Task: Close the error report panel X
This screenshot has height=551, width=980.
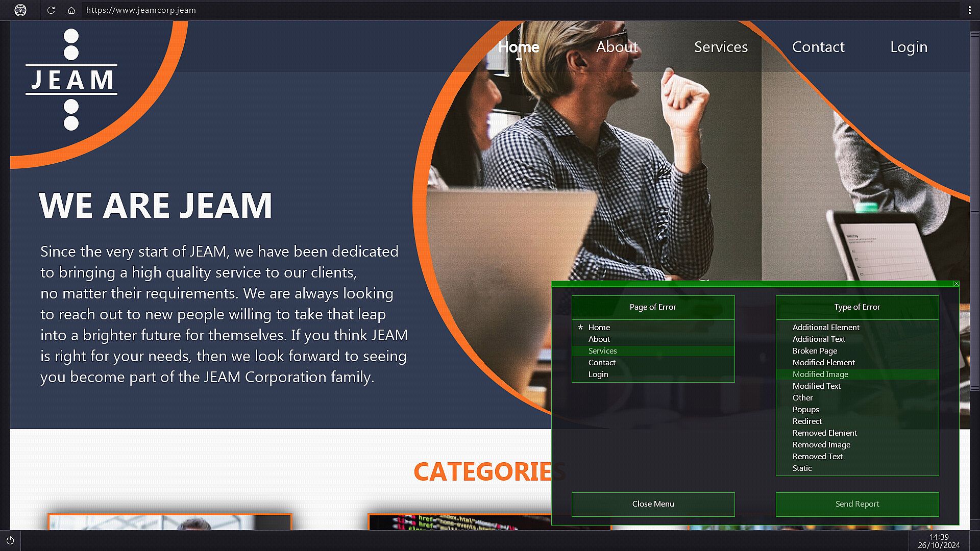Action: click(x=956, y=284)
